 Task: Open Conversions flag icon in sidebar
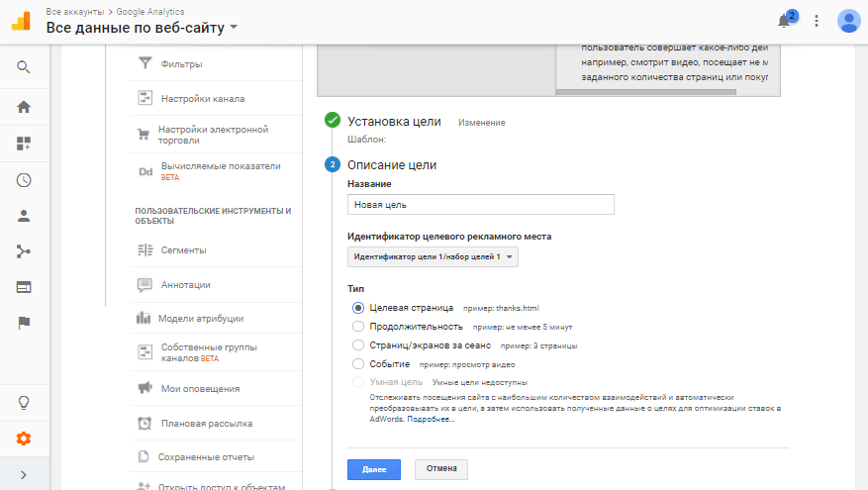click(x=24, y=323)
